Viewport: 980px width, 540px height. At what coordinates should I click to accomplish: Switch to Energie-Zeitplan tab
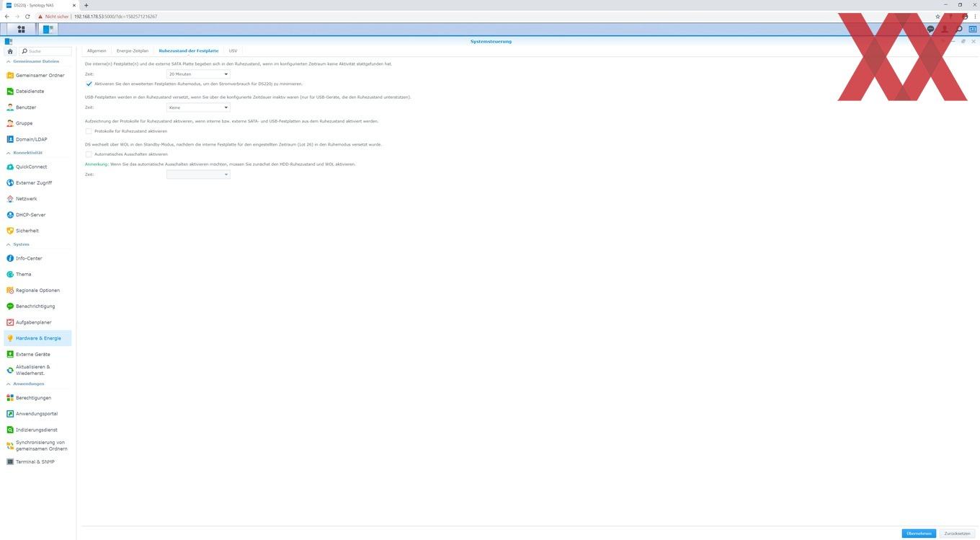(x=133, y=51)
